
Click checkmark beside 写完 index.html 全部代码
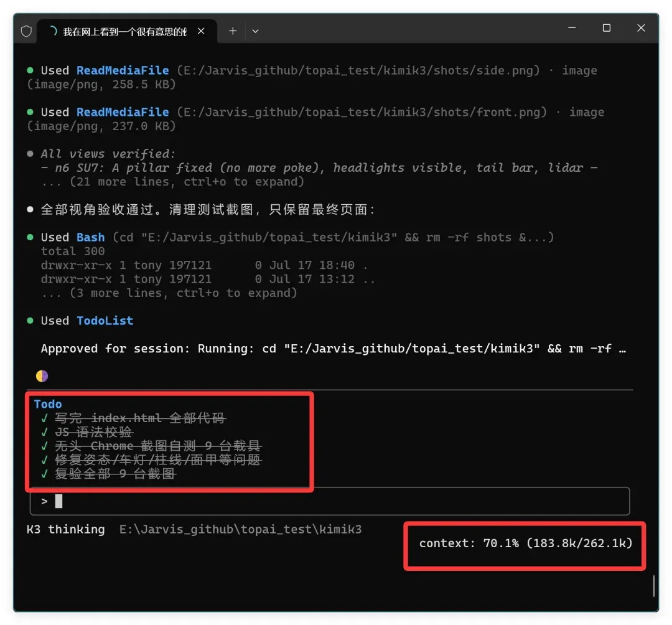44,418
